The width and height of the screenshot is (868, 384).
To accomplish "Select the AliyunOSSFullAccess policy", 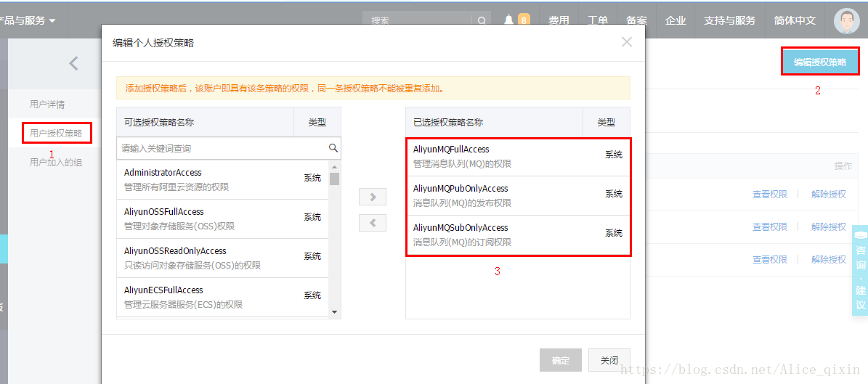I will (222, 219).
